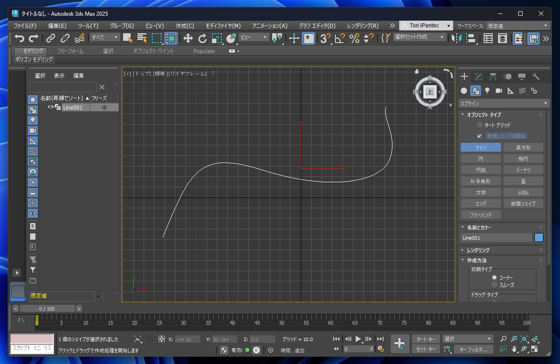Open the reference coordinate system dropdown
Screen dimensions: 560x364
click(x=254, y=37)
